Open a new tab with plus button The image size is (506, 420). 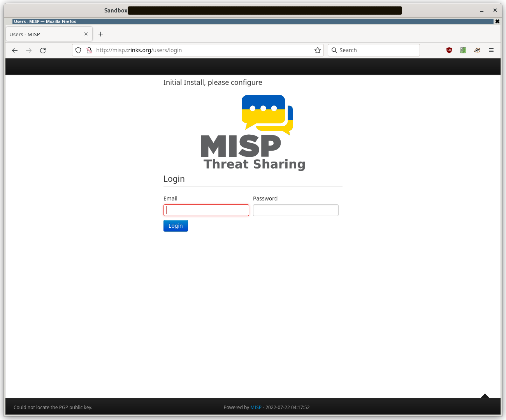101,34
